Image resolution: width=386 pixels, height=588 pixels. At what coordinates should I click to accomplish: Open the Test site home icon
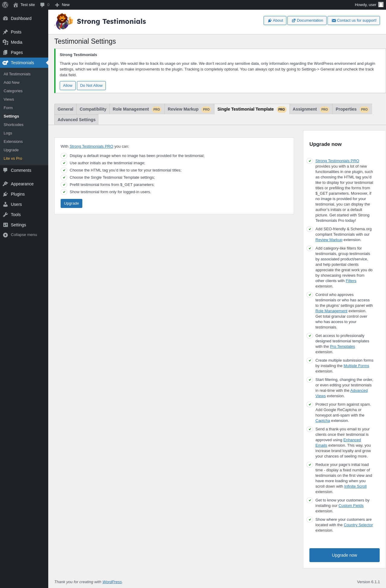(x=16, y=5)
